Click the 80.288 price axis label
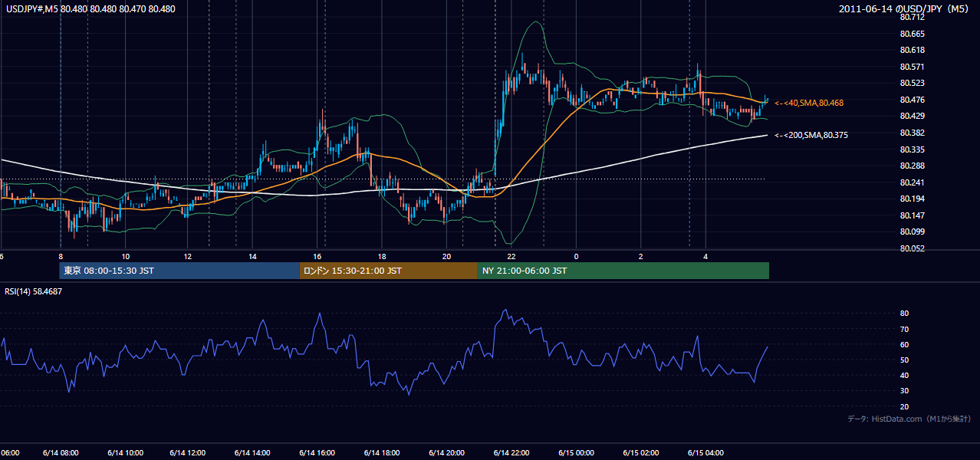 click(912, 166)
